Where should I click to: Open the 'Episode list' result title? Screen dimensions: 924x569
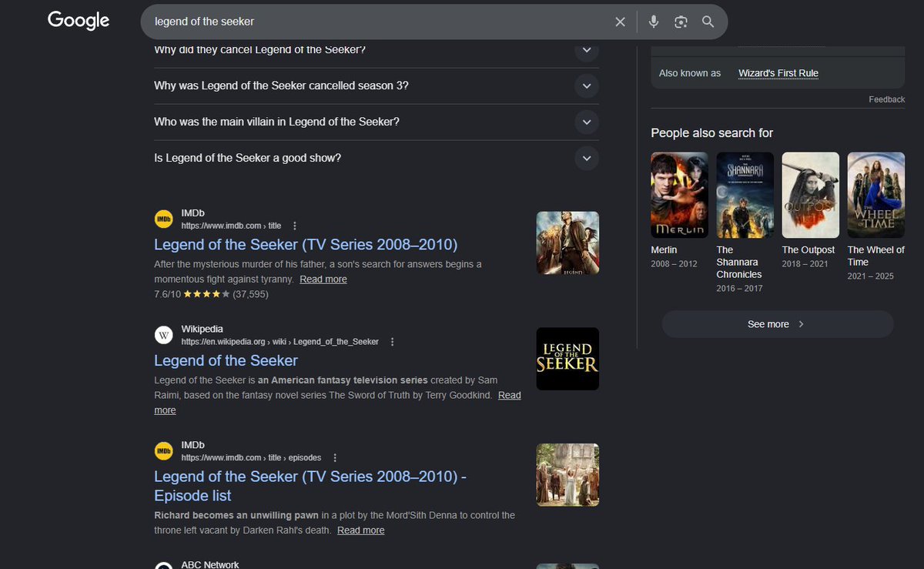tap(310, 486)
